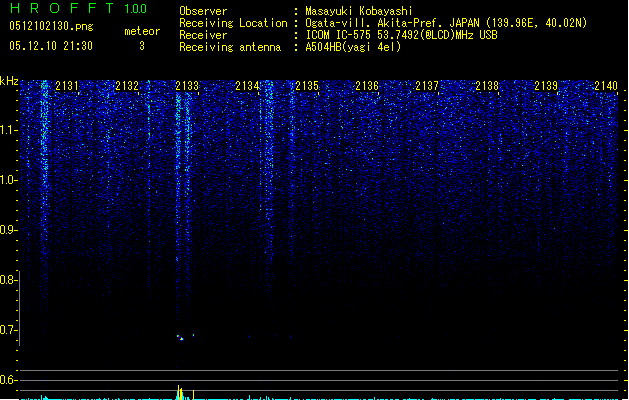Click the meteor label
This screenshot has height=400, width=629.
pyautogui.click(x=142, y=31)
